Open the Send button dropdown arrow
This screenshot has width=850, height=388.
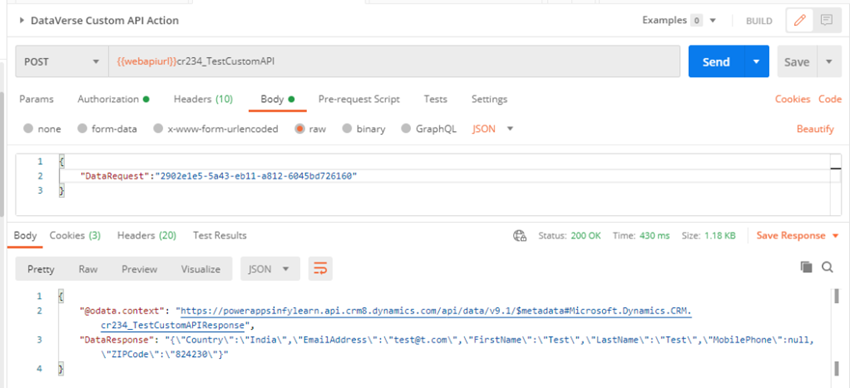pos(756,61)
